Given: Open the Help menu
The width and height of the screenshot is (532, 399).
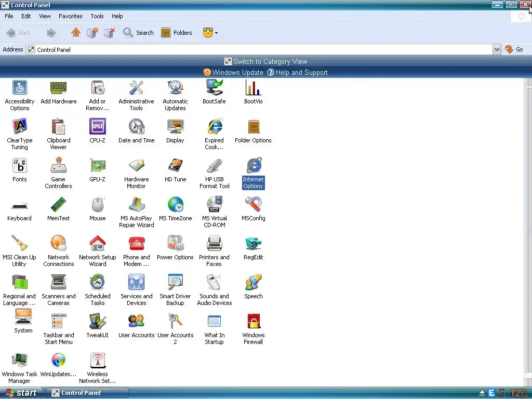Looking at the screenshot, I should coord(117,16).
